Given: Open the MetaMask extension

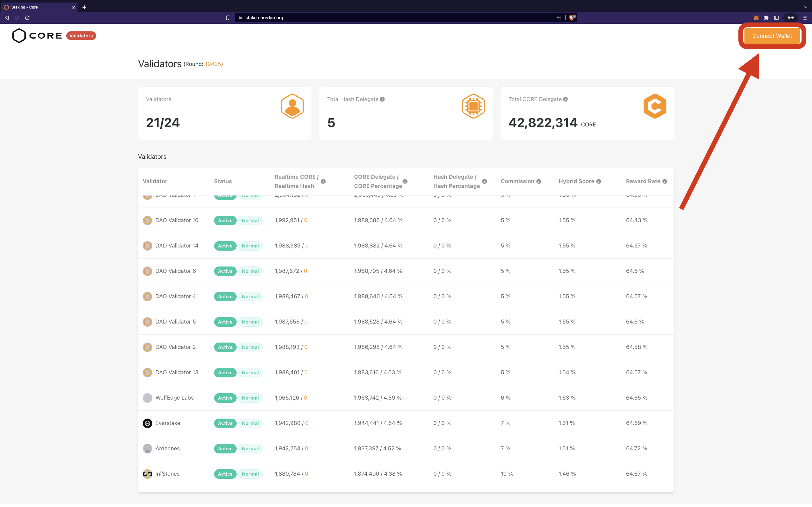Looking at the screenshot, I should coord(756,18).
